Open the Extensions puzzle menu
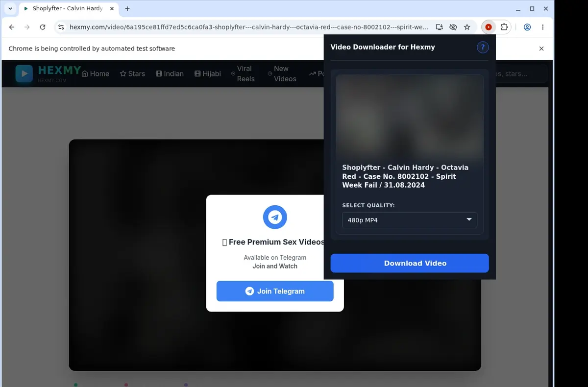 click(504, 27)
